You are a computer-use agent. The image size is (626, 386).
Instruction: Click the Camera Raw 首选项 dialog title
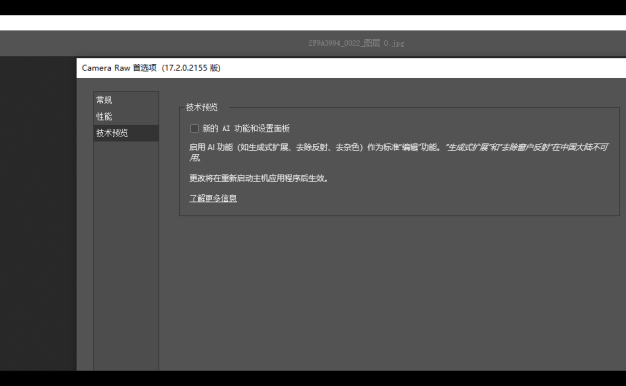tap(151, 68)
